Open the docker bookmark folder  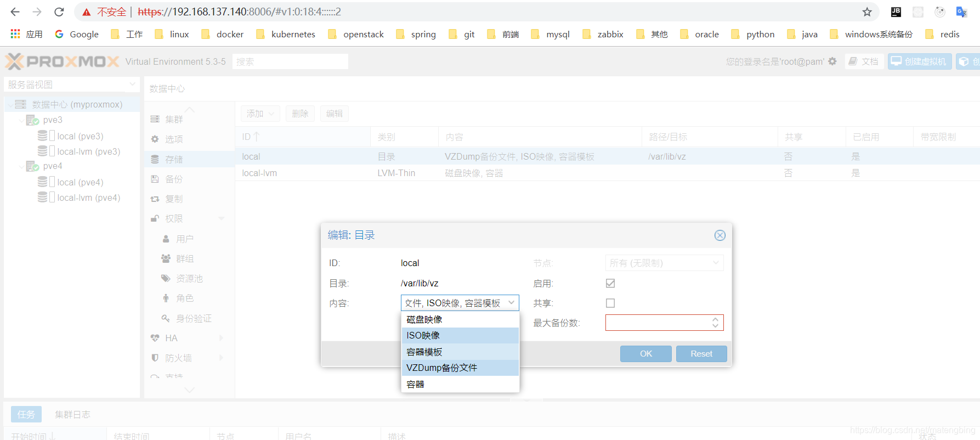(222, 34)
